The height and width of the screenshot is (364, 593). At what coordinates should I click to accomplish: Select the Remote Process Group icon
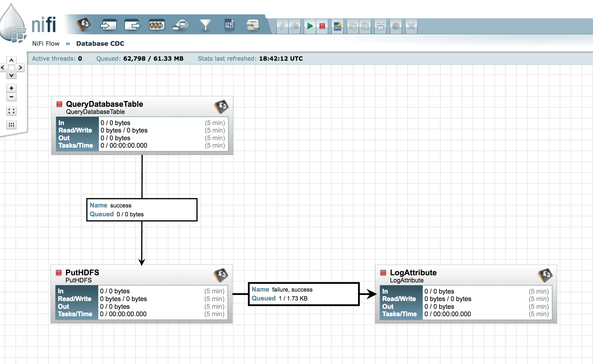[x=180, y=25]
